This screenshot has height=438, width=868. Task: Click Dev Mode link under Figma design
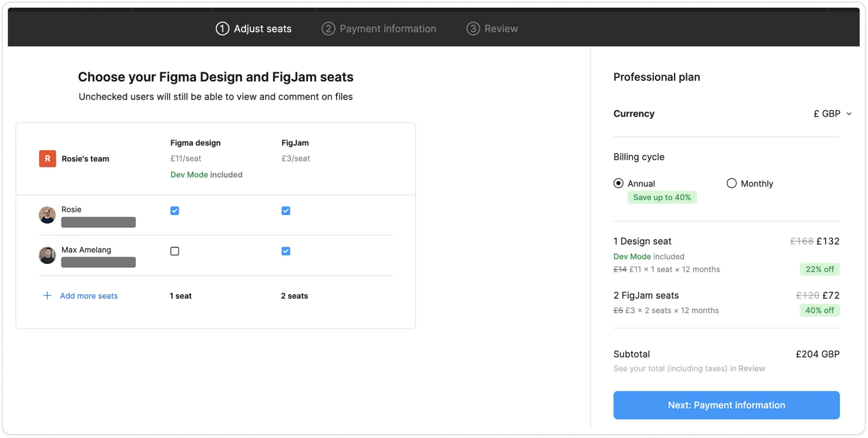[189, 175]
